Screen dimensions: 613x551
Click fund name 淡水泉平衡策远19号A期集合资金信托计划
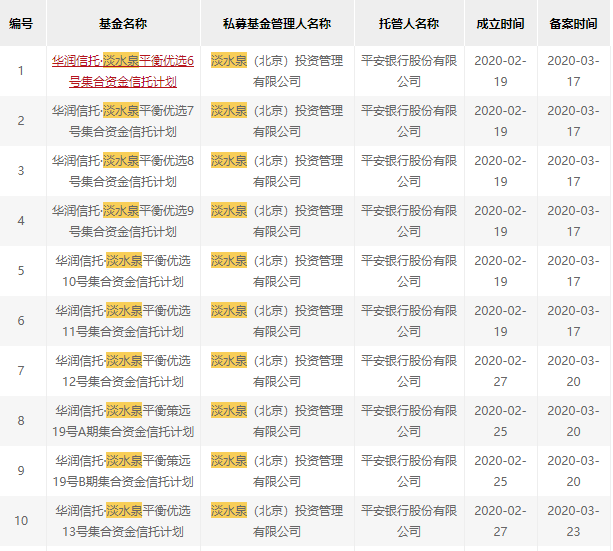click(123, 421)
